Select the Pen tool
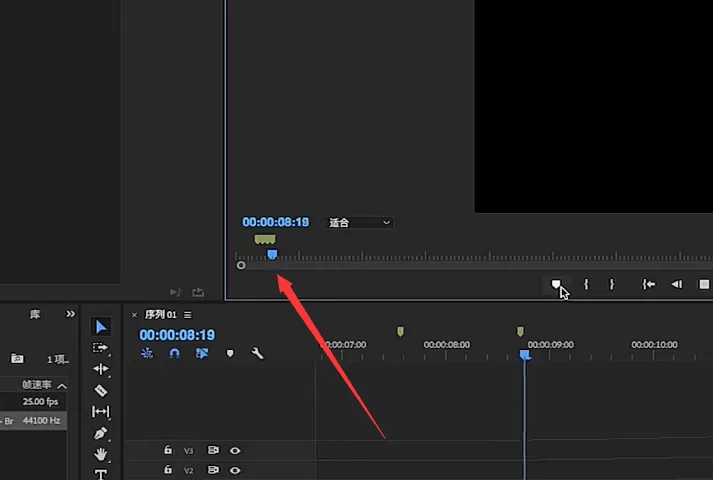The width and height of the screenshot is (713, 480). tap(100, 433)
